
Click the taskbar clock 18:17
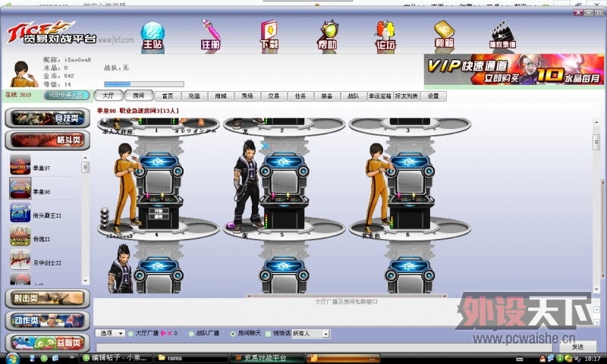click(593, 359)
